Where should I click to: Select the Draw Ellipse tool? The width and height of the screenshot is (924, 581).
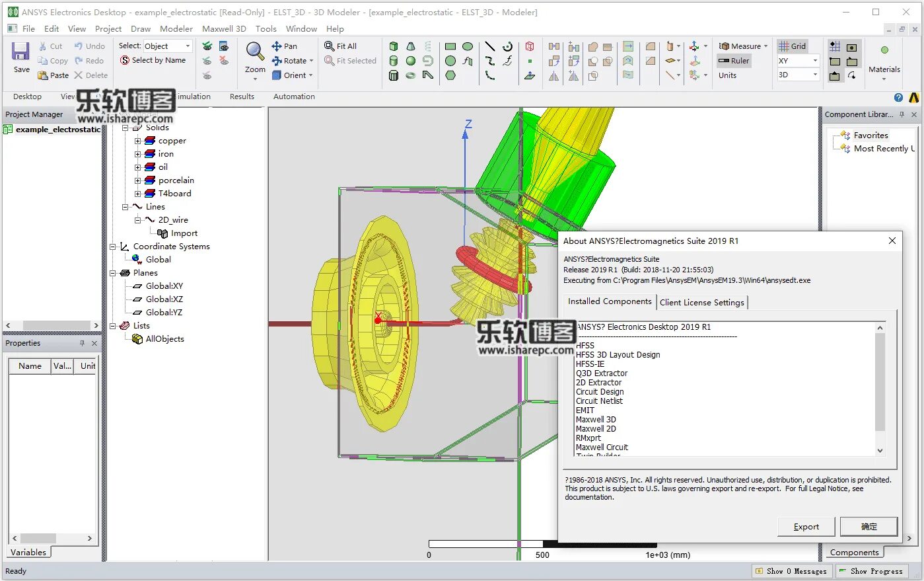click(468, 46)
